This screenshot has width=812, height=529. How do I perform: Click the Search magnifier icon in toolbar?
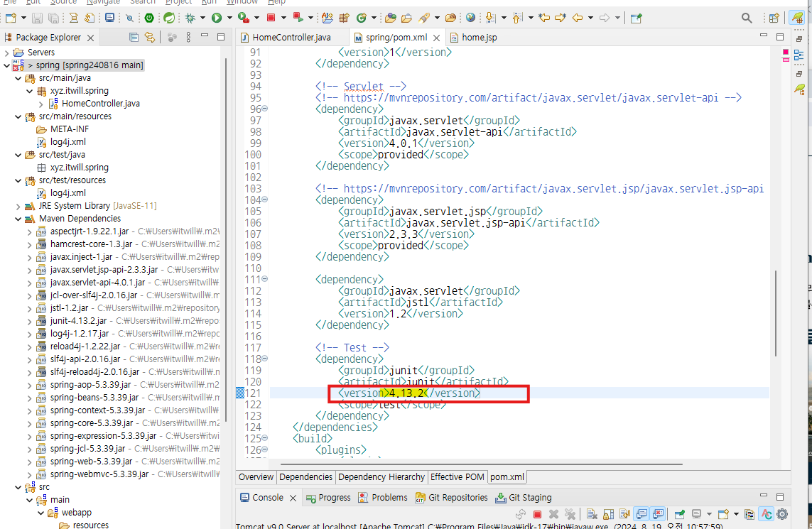(x=746, y=18)
